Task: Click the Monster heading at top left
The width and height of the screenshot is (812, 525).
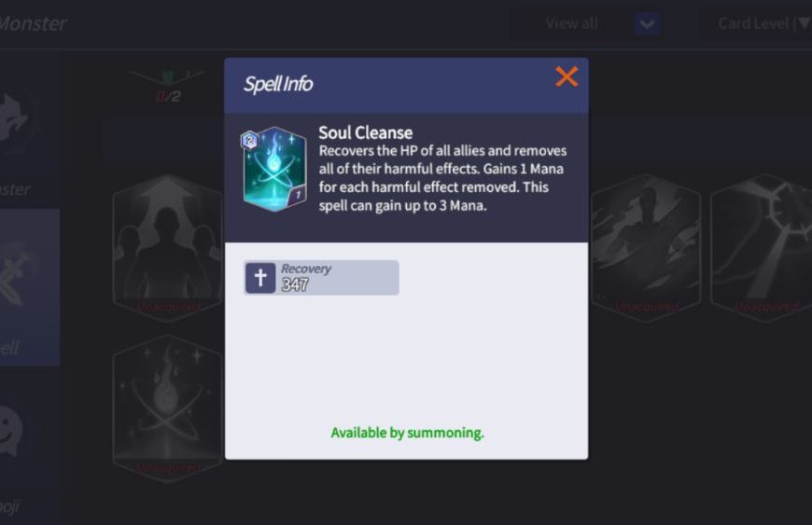Action: (32, 23)
